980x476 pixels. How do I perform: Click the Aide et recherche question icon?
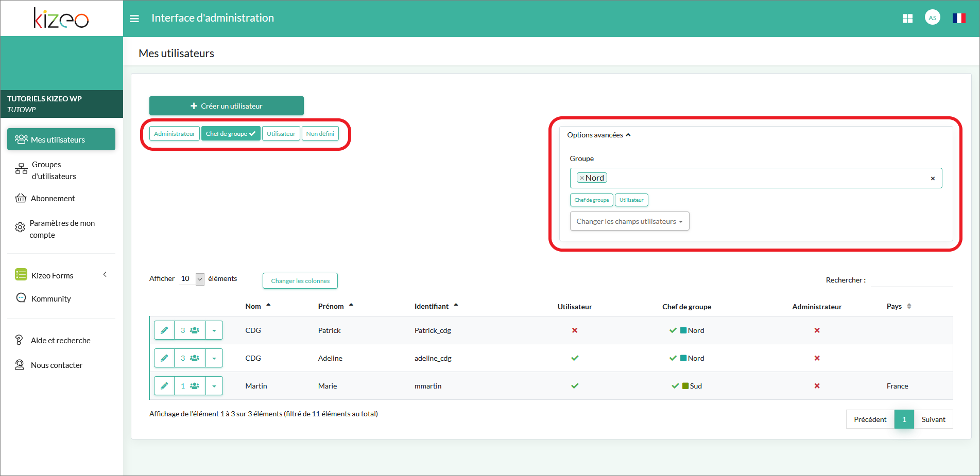(20, 340)
